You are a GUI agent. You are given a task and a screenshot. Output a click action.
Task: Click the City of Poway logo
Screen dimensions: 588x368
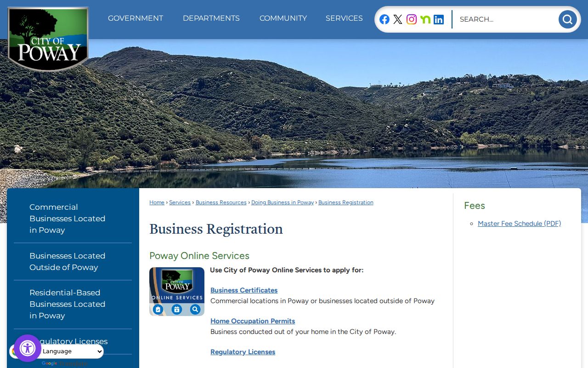click(48, 39)
